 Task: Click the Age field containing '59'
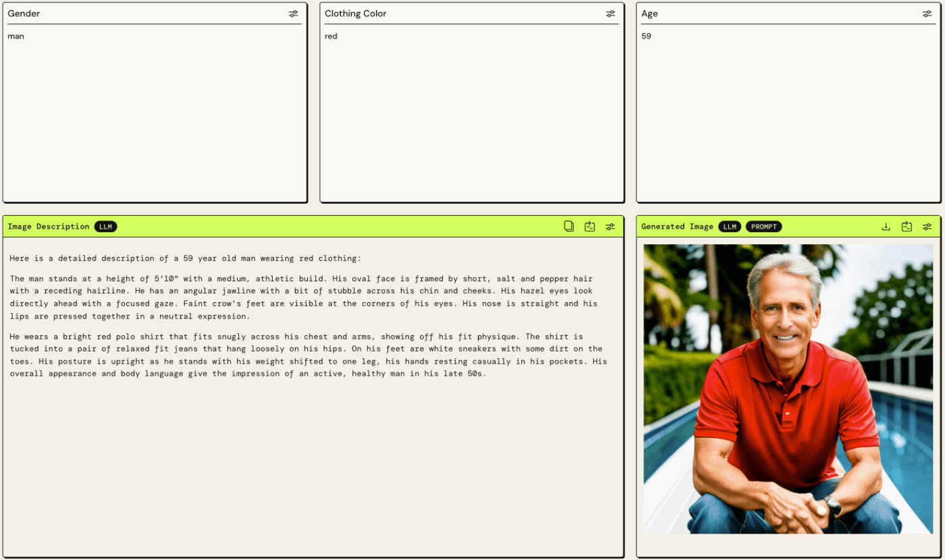point(788,112)
